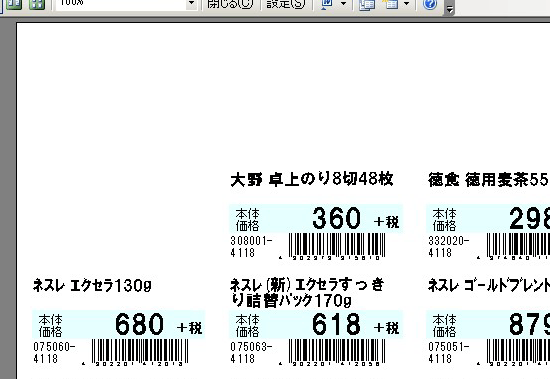The width and height of the screenshot is (550, 379).
Task: Click the product code 075063-4118
Action: [251, 353]
